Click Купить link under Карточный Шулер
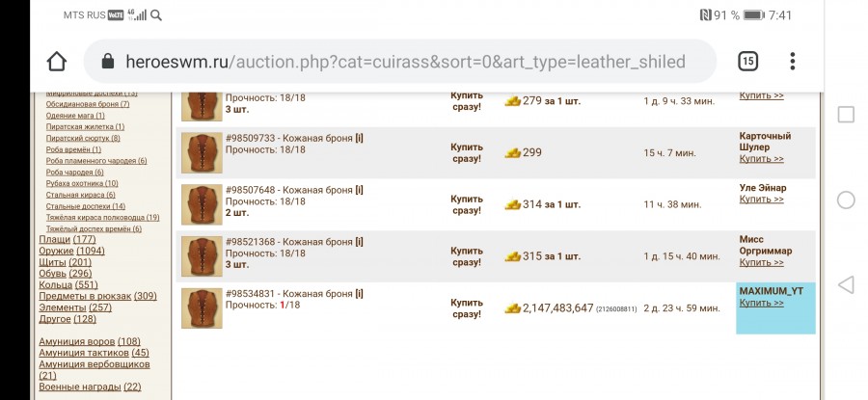868x400 pixels. 761,159
